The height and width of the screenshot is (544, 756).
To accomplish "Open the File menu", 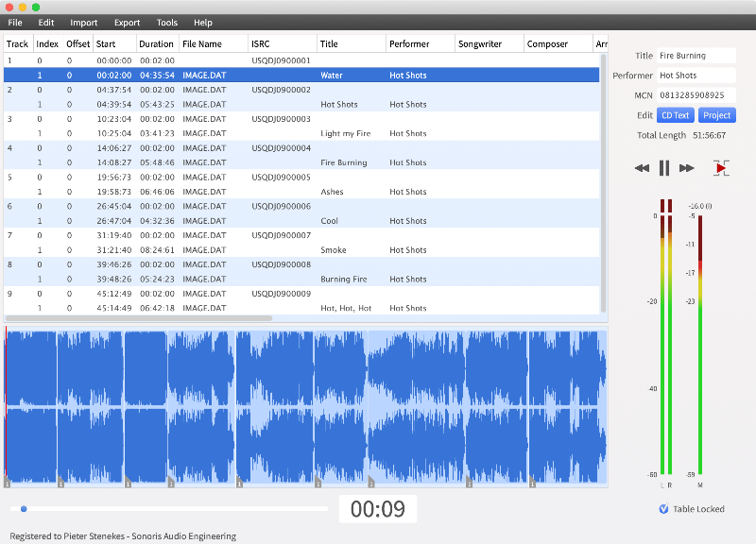I will (x=14, y=22).
